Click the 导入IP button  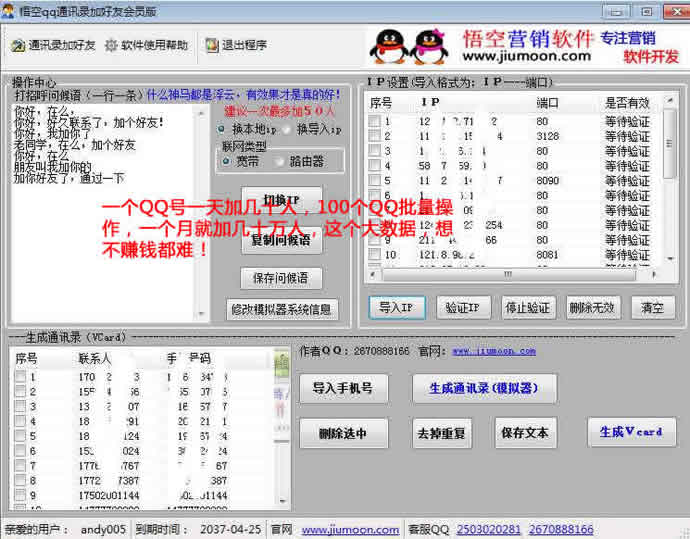tap(396, 308)
